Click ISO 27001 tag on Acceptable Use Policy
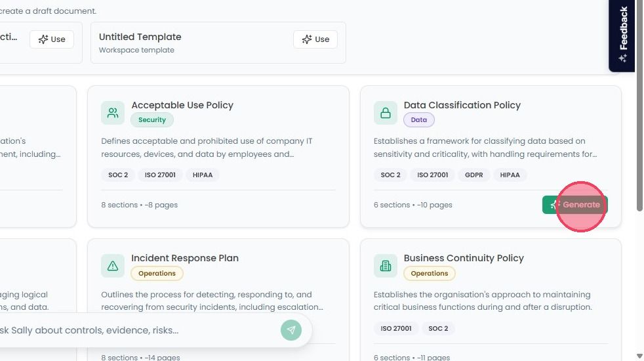Screen dimensions: 644x361 [160, 175]
